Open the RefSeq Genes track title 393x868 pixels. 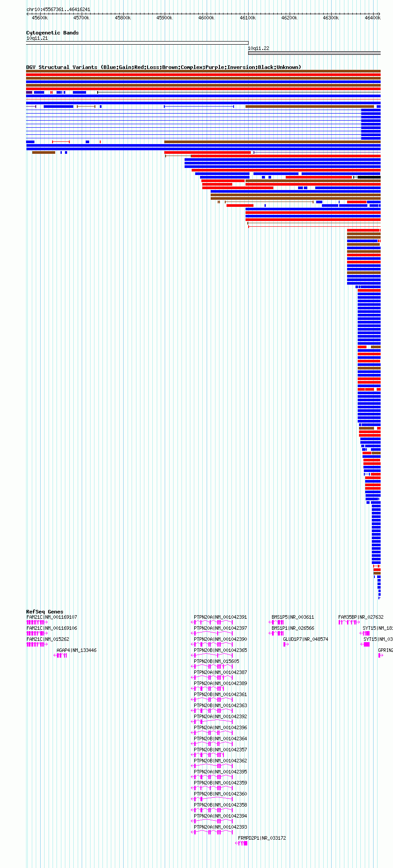pyautogui.click(x=45, y=612)
